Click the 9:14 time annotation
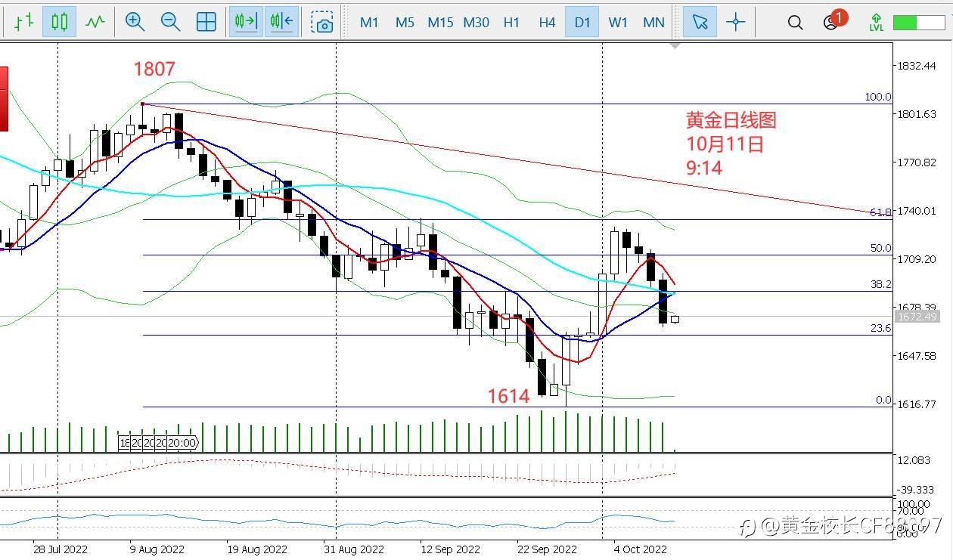This screenshot has width=953, height=560. coord(704,168)
